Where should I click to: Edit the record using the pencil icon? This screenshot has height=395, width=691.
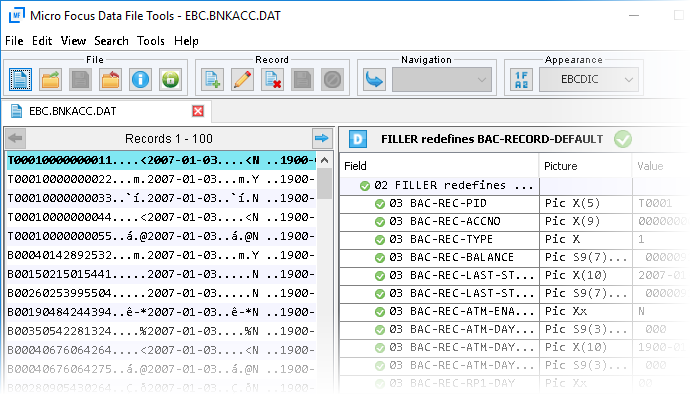[x=242, y=80]
